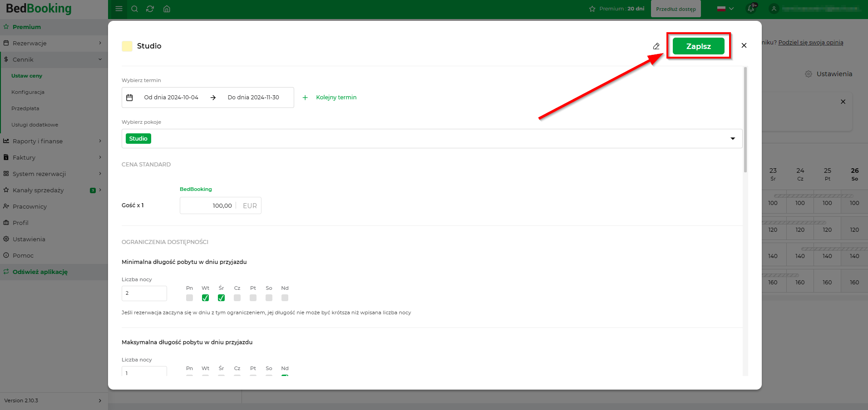The image size is (868, 410).
Task: Uncheck Śr checkbox for minimum stay
Action: [x=222, y=298]
